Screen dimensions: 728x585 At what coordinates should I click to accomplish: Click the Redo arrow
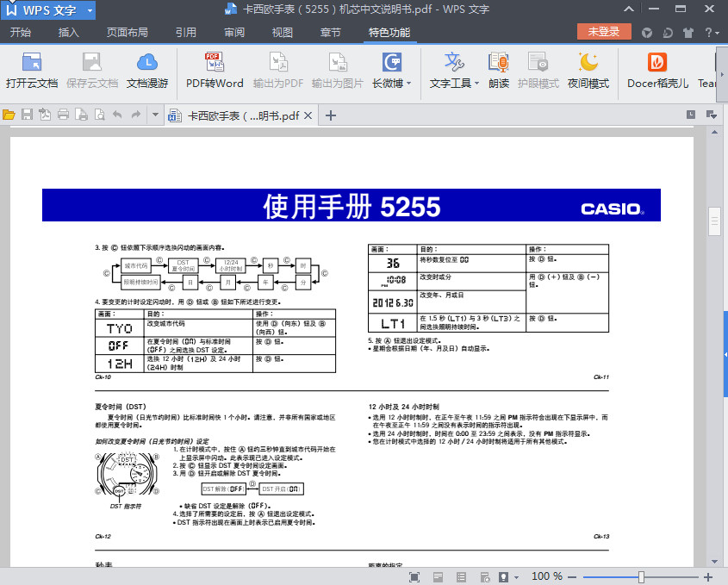pyautogui.click(x=135, y=115)
